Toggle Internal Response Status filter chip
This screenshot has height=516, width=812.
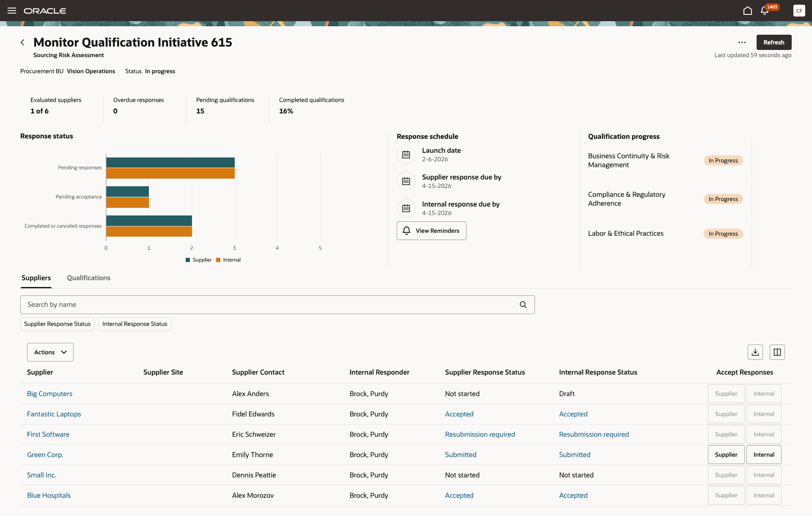tap(134, 324)
